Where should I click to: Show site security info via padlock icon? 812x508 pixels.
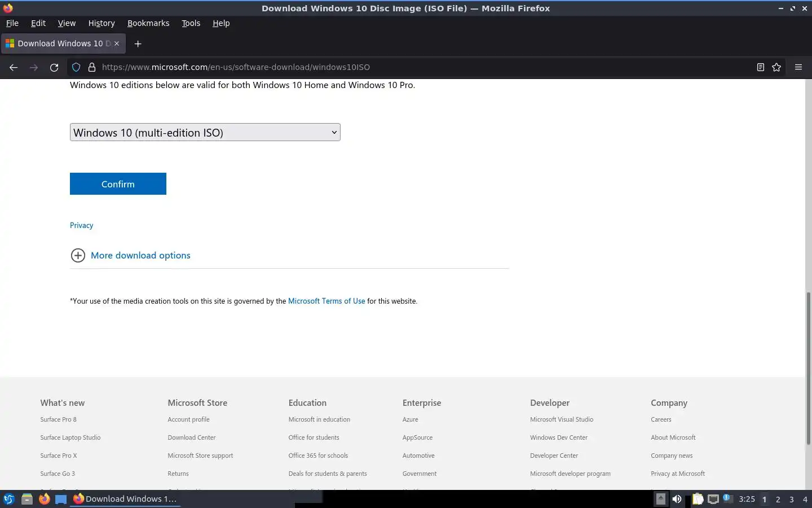pos(92,67)
